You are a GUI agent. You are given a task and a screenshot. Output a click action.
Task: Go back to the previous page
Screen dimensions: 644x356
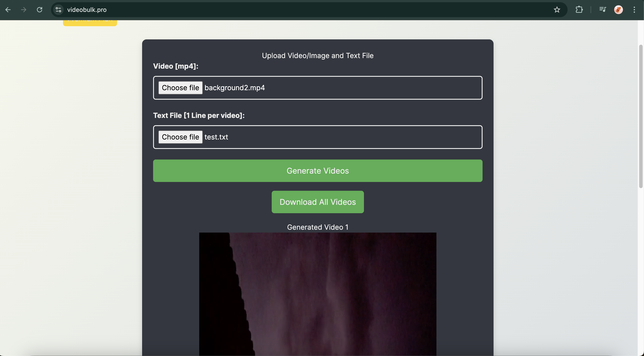tap(8, 10)
